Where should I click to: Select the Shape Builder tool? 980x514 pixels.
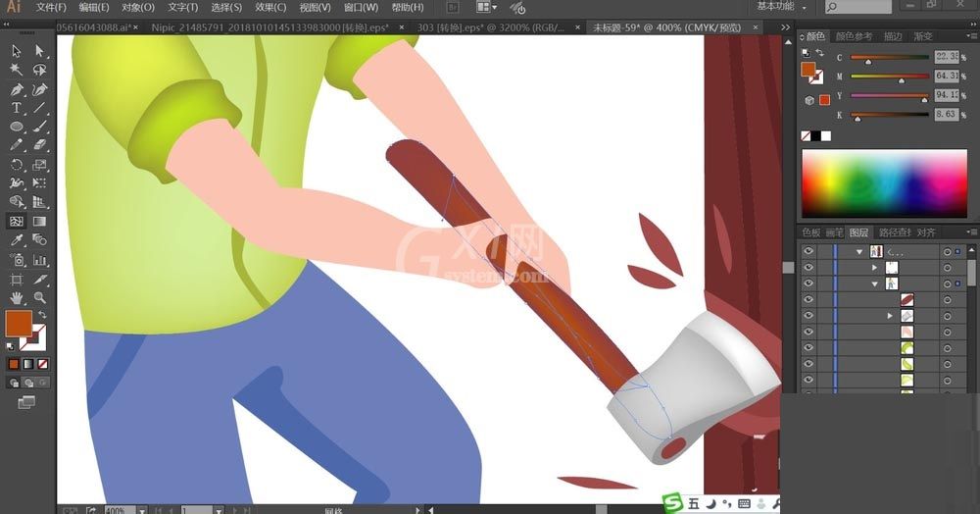(x=17, y=202)
